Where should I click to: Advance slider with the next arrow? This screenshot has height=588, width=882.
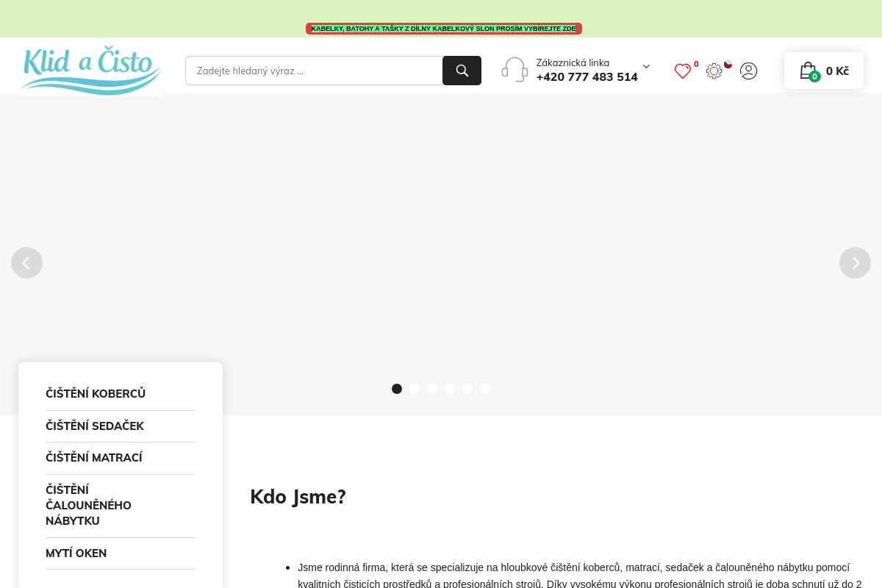point(855,262)
